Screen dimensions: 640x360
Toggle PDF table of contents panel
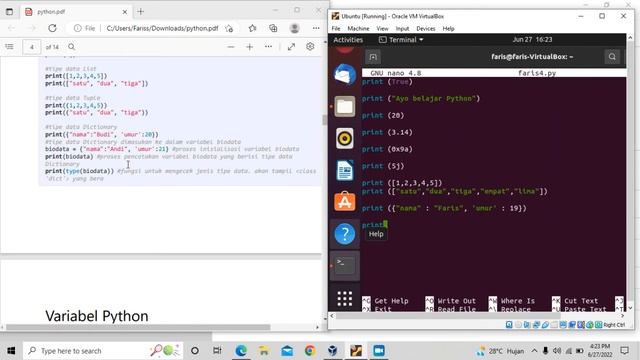point(9,47)
